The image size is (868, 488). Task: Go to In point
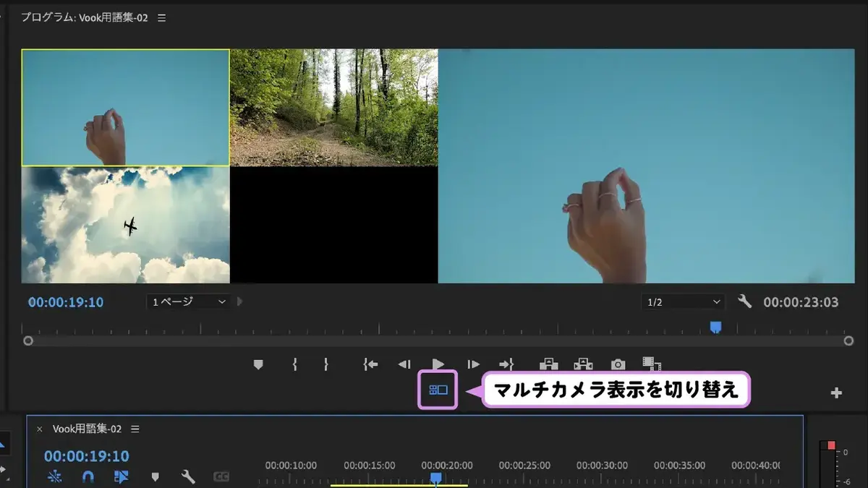pyautogui.click(x=370, y=364)
